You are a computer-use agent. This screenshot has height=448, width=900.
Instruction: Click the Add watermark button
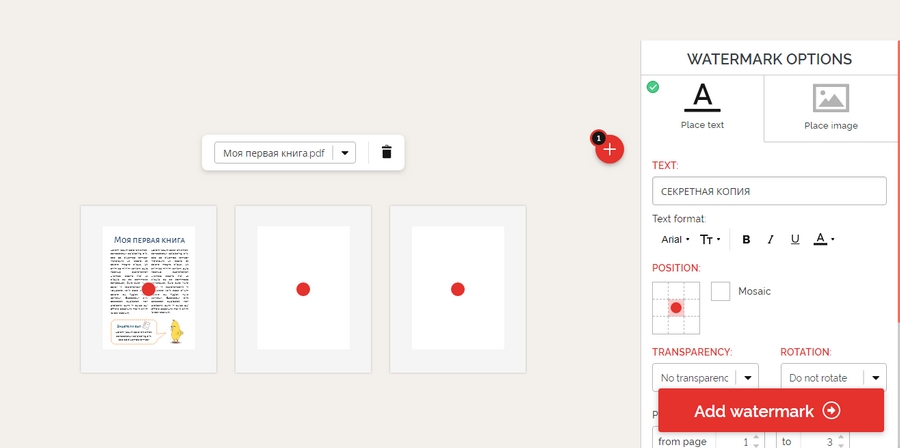click(x=770, y=411)
